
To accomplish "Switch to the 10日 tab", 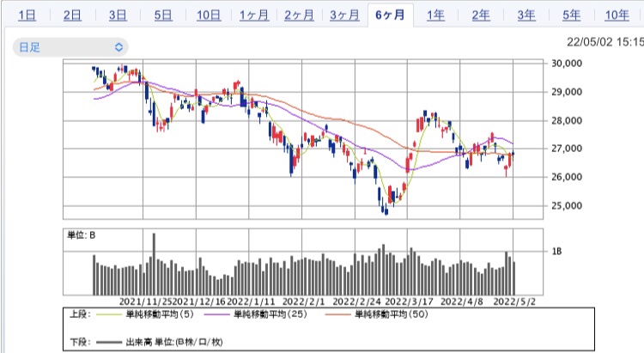I will [x=209, y=15].
